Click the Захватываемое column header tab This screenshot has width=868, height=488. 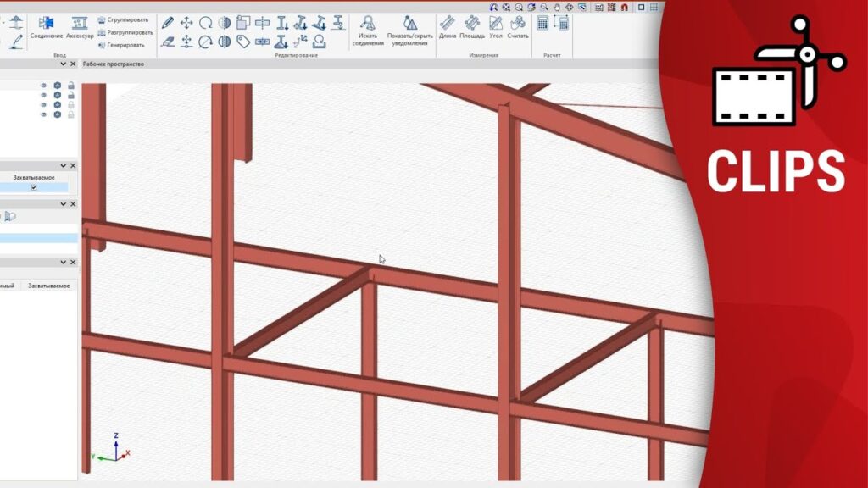click(x=49, y=286)
